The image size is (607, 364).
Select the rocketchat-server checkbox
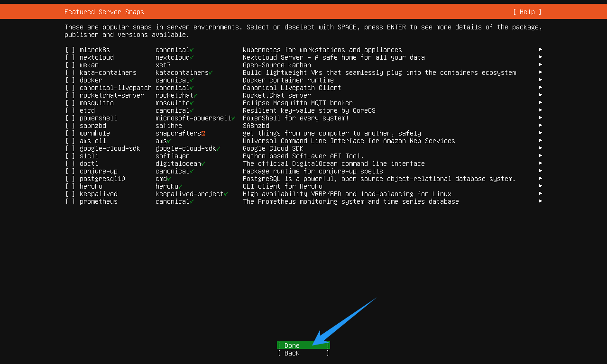point(70,95)
